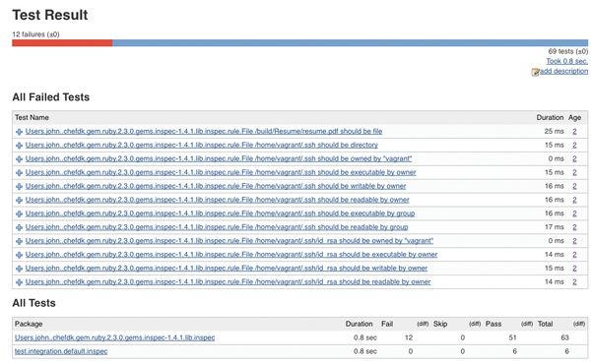Viewport: 591px width, 364px height.
Task: Click the 69 tests summary text
Action: (x=568, y=51)
